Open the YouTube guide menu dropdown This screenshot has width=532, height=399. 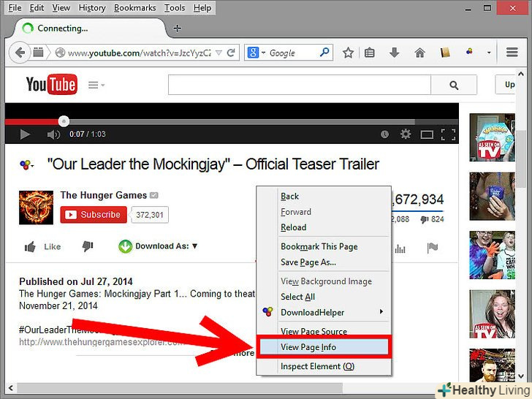point(96,85)
